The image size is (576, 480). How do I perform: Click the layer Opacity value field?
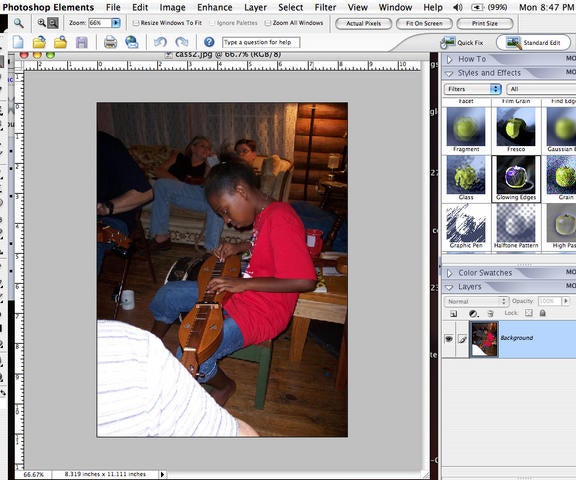(x=550, y=301)
